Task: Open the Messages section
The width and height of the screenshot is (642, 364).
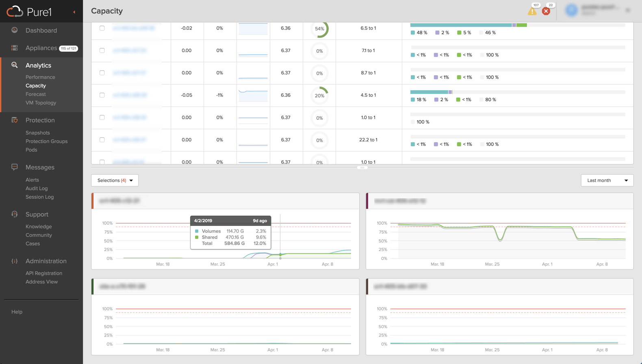Action: [x=40, y=167]
